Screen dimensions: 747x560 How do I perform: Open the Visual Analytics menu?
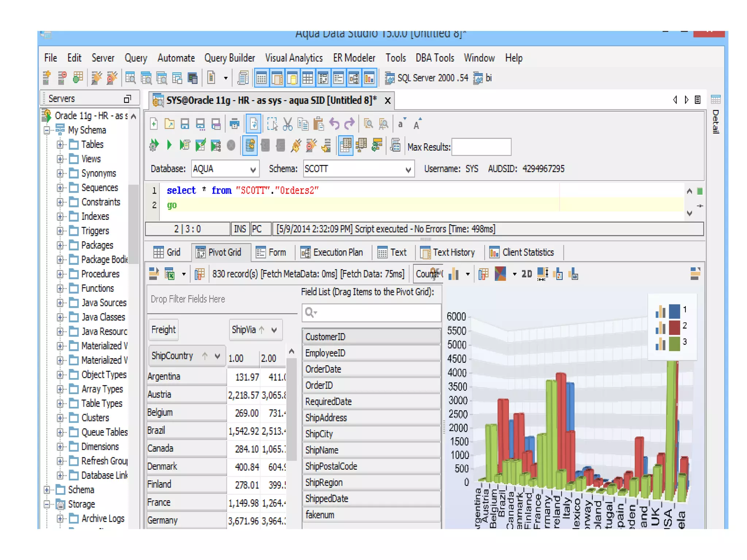[294, 58]
